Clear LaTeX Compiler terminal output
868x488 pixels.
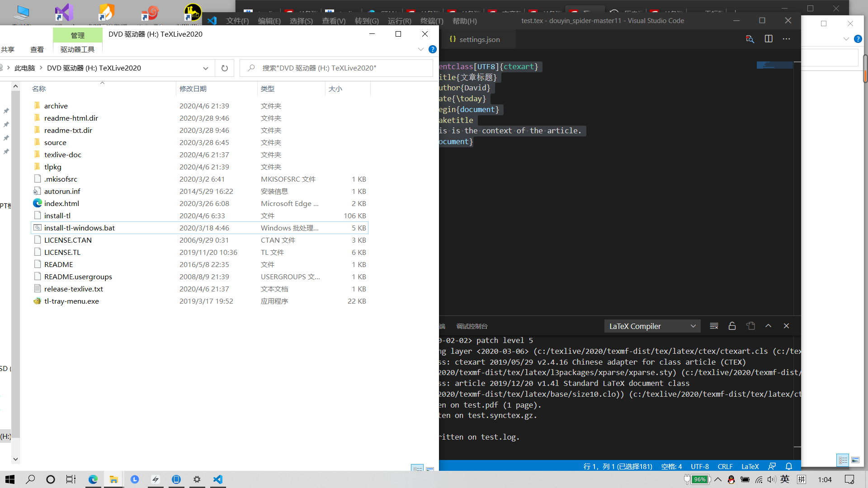pos(714,326)
